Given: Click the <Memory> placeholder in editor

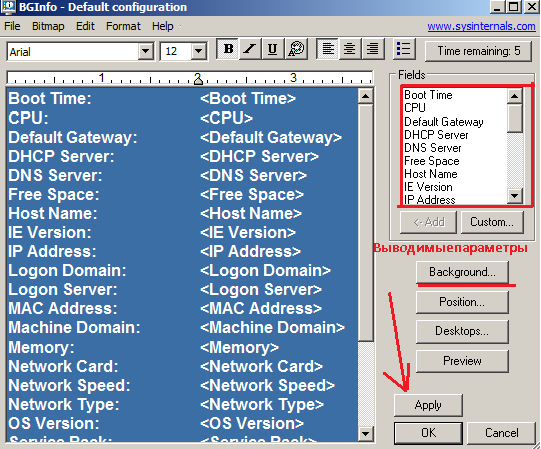Looking at the screenshot, I should pyautogui.click(x=239, y=348).
